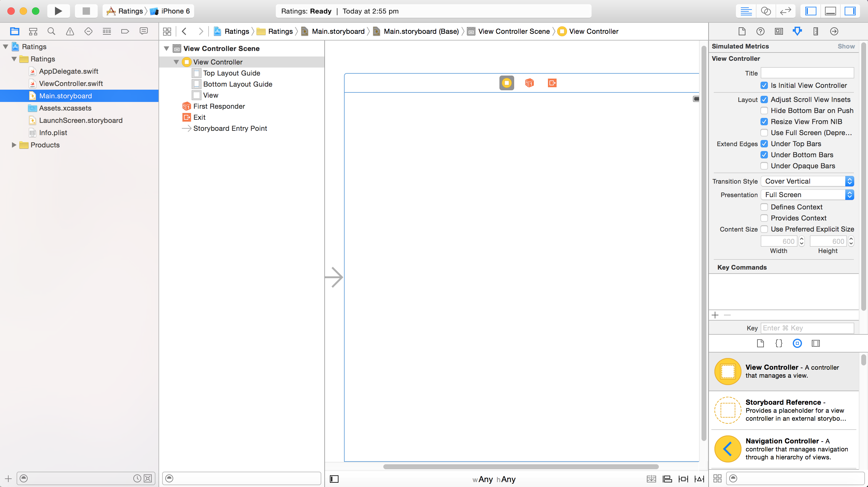Open the Symbol navigator
The width and height of the screenshot is (868, 487).
[x=33, y=31]
